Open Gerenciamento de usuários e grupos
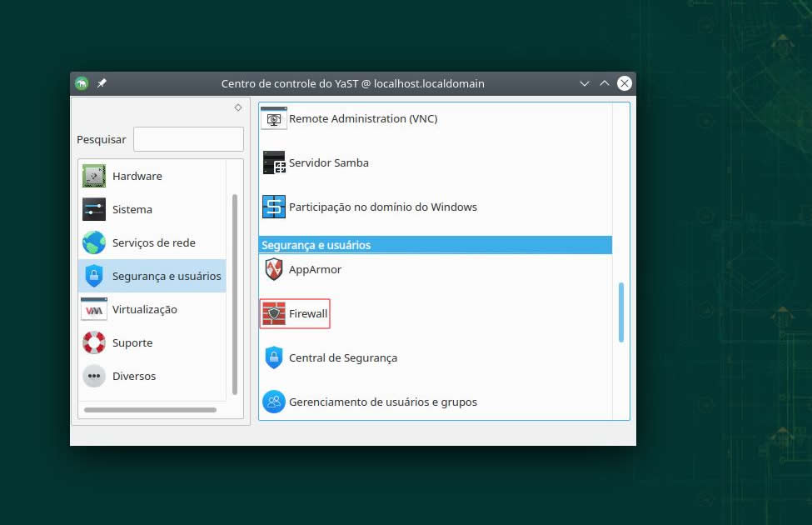 click(382, 402)
